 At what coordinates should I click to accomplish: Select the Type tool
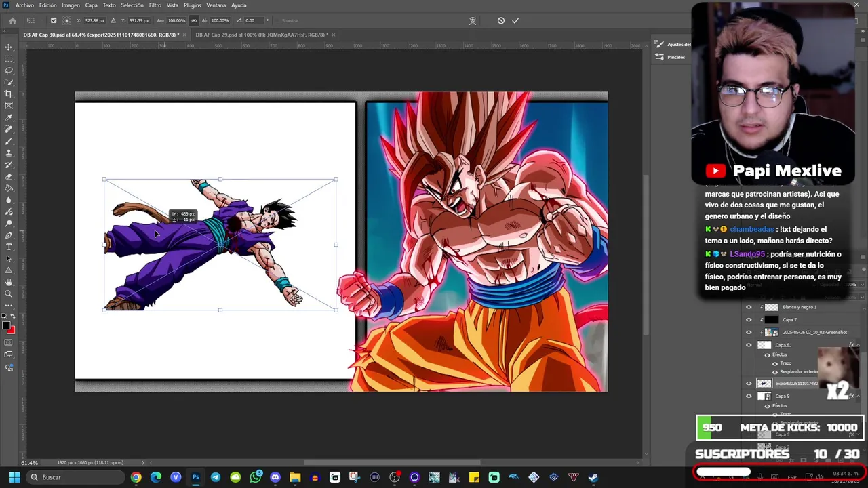click(x=9, y=247)
